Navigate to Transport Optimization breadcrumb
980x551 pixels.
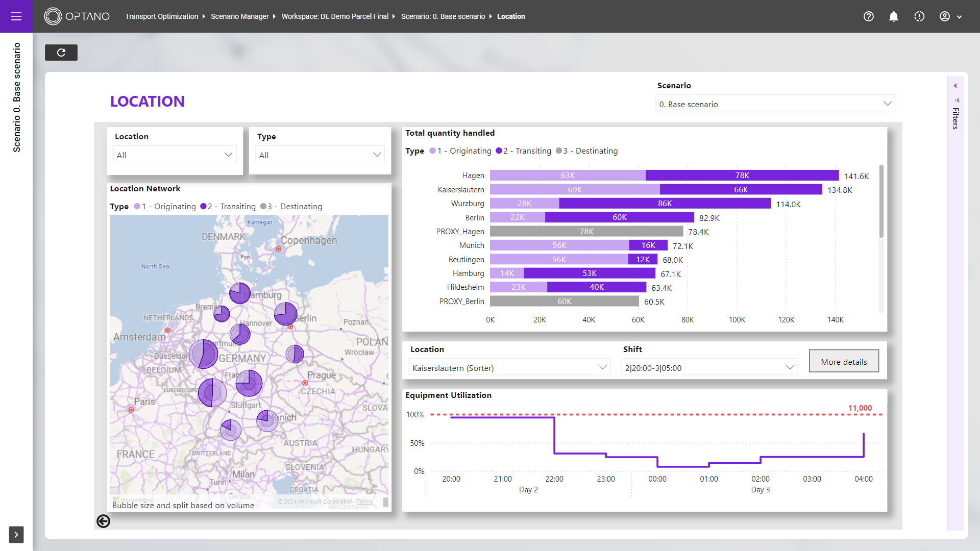(x=161, y=16)
